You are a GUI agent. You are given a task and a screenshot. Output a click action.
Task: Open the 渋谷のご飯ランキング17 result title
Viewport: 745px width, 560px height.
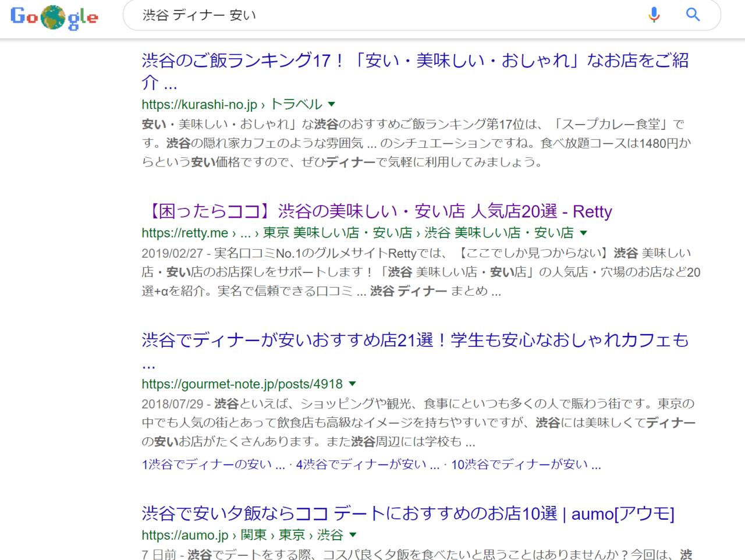point(415,71)
